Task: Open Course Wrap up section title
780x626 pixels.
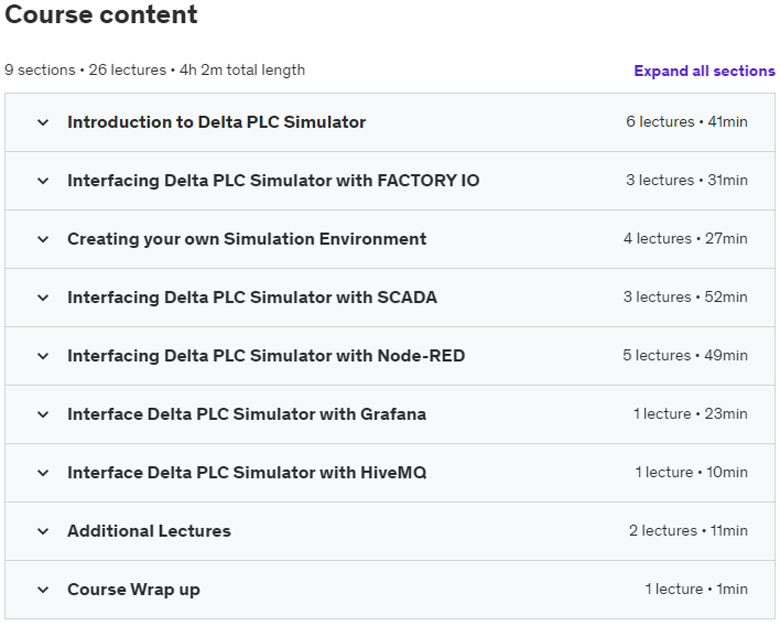Action: pyautogui.click(x=133, y=590)
